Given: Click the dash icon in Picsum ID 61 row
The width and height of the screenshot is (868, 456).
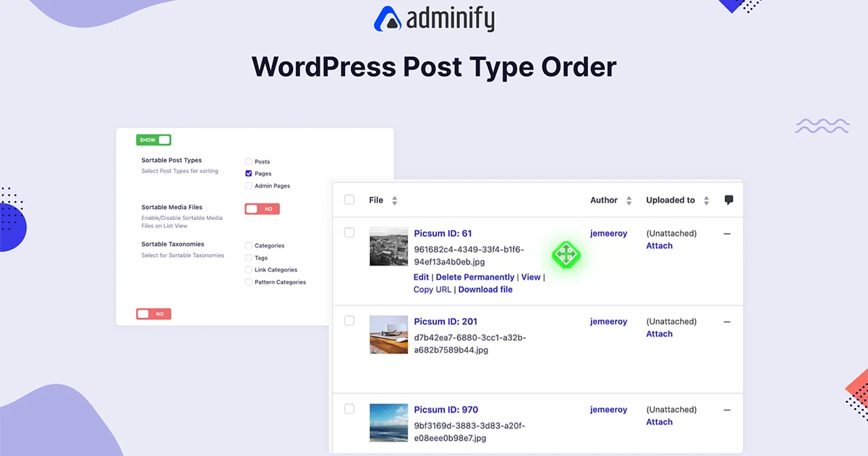Looking at the screenshot, I should 727,233.
